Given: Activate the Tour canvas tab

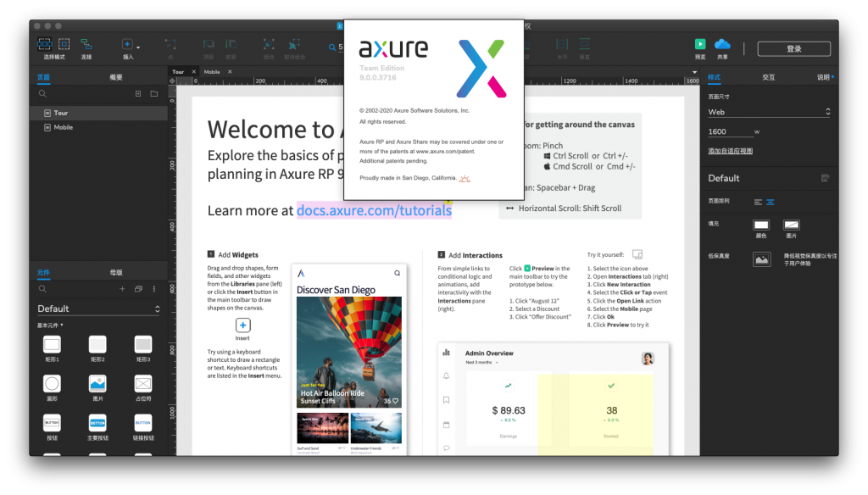Looking at the screenshot, I should point(178,72).
